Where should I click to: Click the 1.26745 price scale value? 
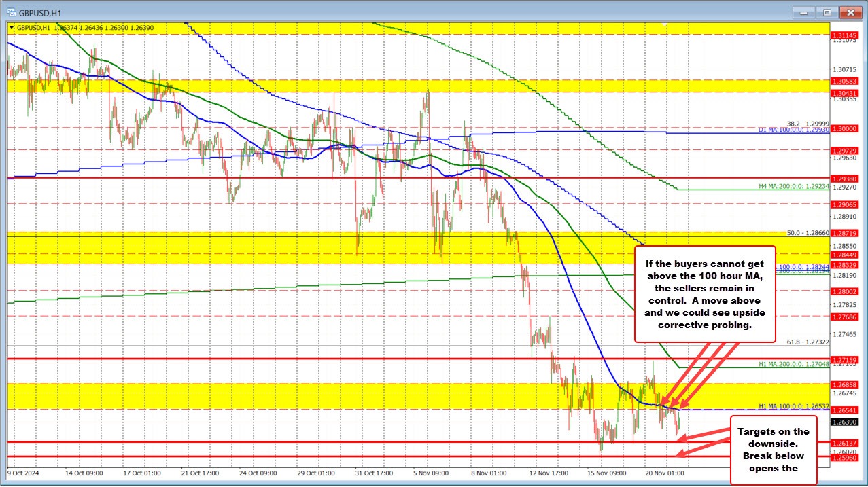(846, 393)
